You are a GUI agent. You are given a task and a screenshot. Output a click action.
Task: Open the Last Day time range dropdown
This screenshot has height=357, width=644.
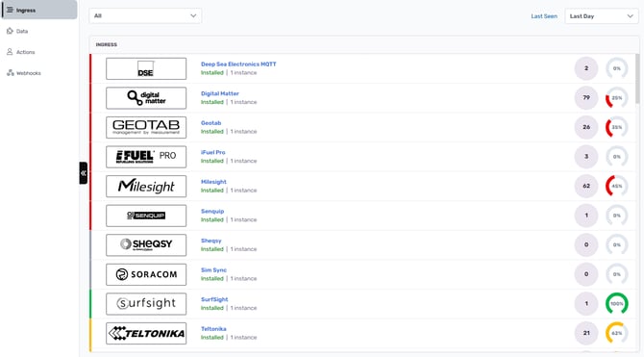602,16
